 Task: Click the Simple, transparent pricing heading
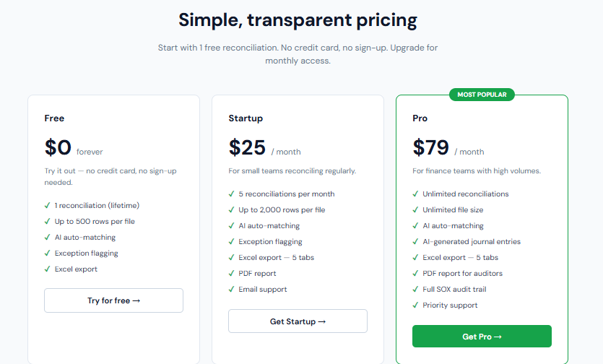tap(298, 19)
